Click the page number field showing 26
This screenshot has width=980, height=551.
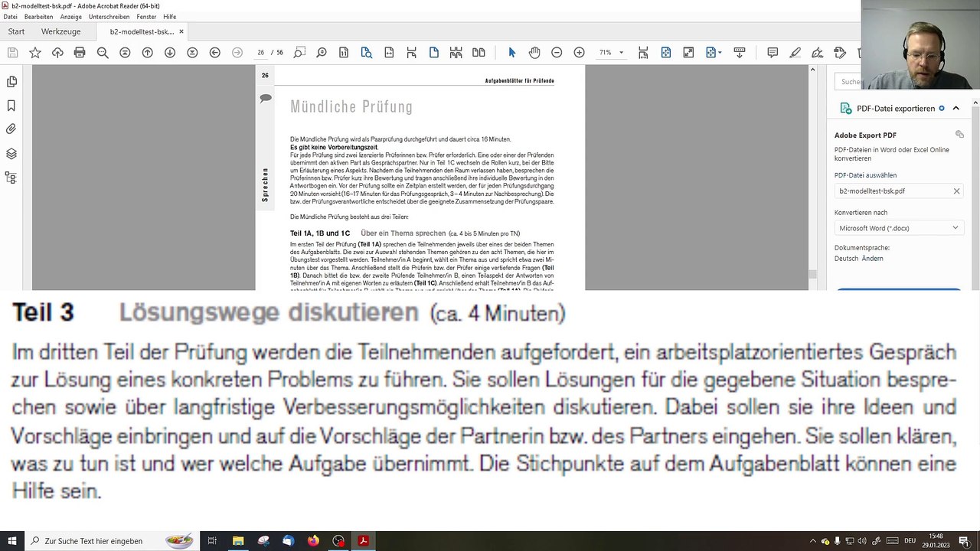(261, 52)
